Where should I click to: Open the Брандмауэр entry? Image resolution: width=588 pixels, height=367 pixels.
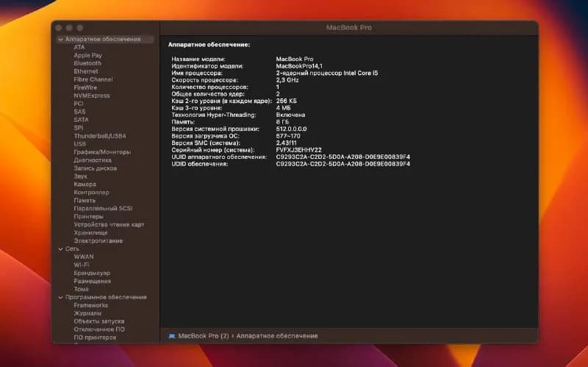pyautogui.click(x=92, y=273)
